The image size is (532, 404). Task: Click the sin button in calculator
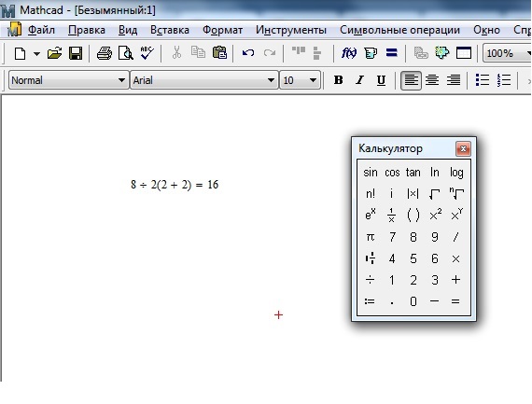coord(371,173)
